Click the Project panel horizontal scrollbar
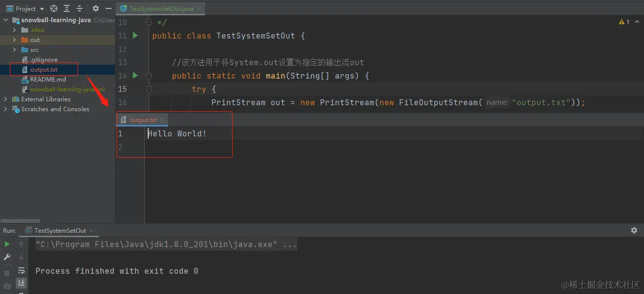 [x=20, y=221]
